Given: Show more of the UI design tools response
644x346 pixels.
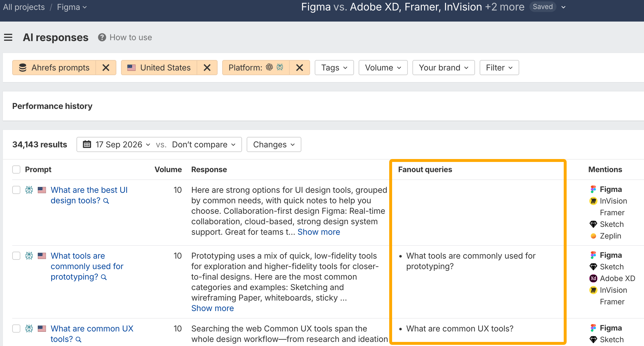Looking at the screenshot, I should tap(319, 232).
